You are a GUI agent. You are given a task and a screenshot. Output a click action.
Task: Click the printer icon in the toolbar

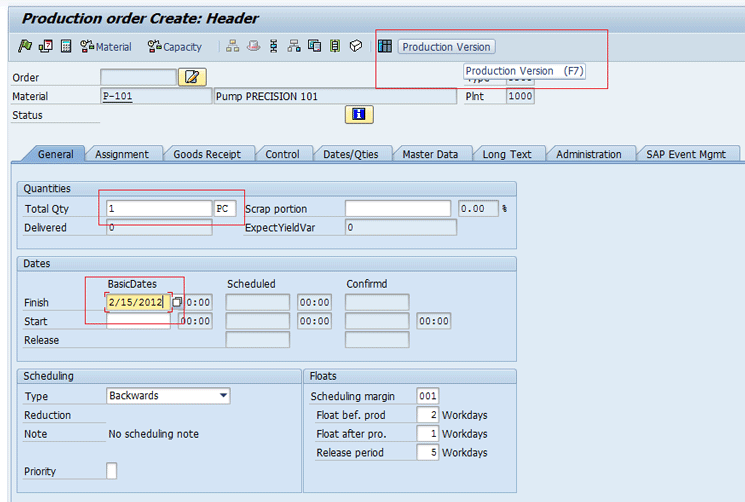tap(254, 46)
